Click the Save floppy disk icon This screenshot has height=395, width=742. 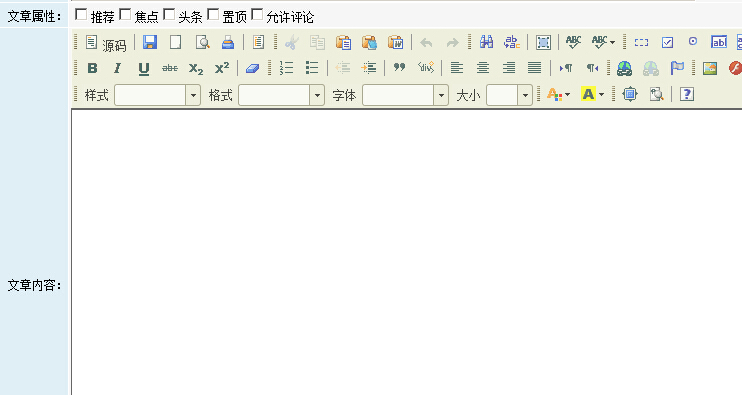(150, 42)
